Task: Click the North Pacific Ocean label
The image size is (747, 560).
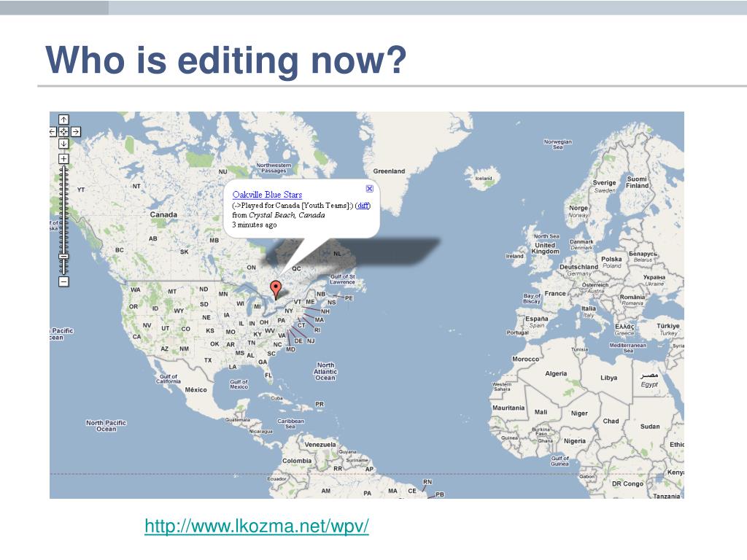Action: click(106, 426)
